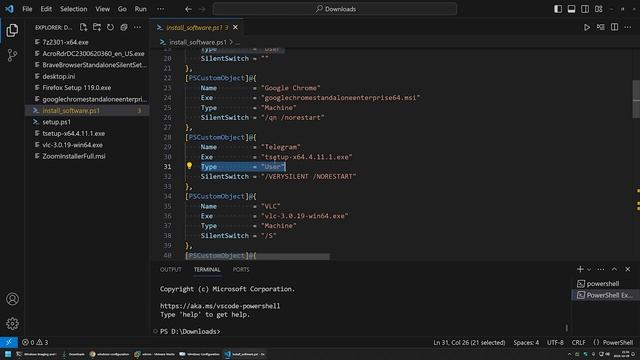Image resolution: width=640 pixels, height=360 pixels.
Task: Change file encoding UTF-8 in status bar
Action: 555,342
